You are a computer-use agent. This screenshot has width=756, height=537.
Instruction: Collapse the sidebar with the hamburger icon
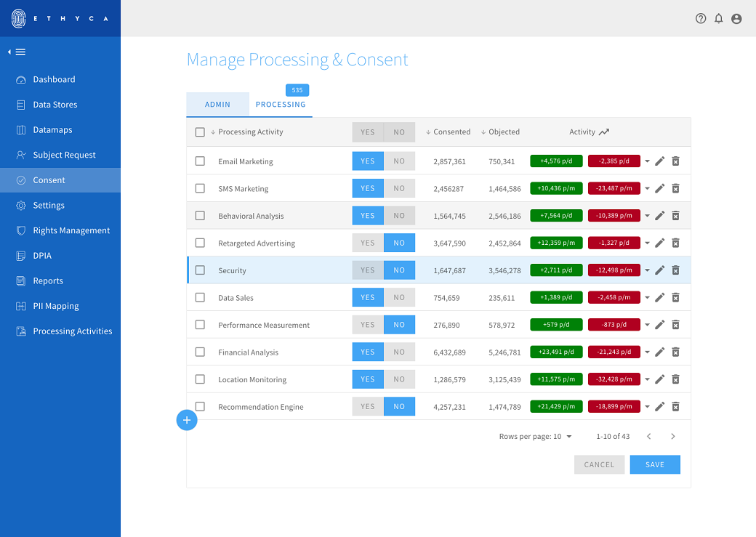pos(20,52)
